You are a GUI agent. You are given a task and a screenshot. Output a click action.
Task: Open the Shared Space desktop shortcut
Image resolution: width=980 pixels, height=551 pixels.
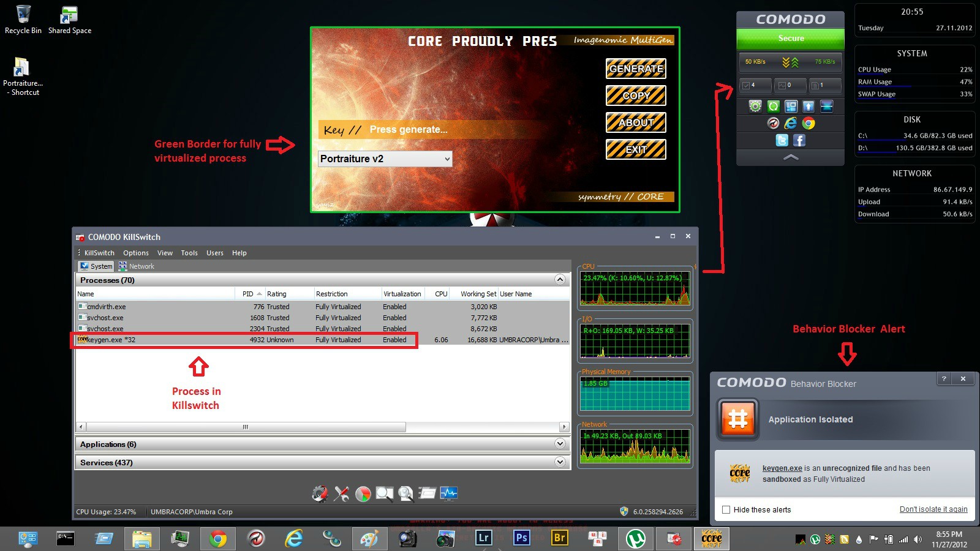coord(70,20)
